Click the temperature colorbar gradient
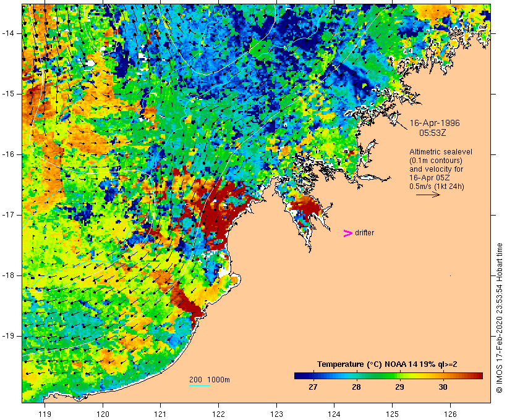Image resolution: width=507 pixels, height=420 pixels. coord(388,376)
